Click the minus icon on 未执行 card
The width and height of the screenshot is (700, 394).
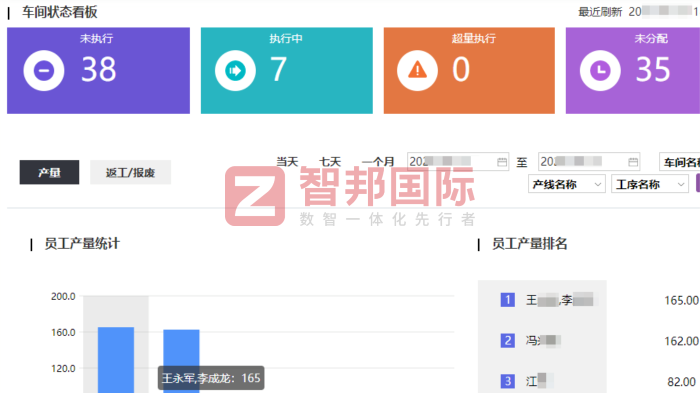coord(44,71)
